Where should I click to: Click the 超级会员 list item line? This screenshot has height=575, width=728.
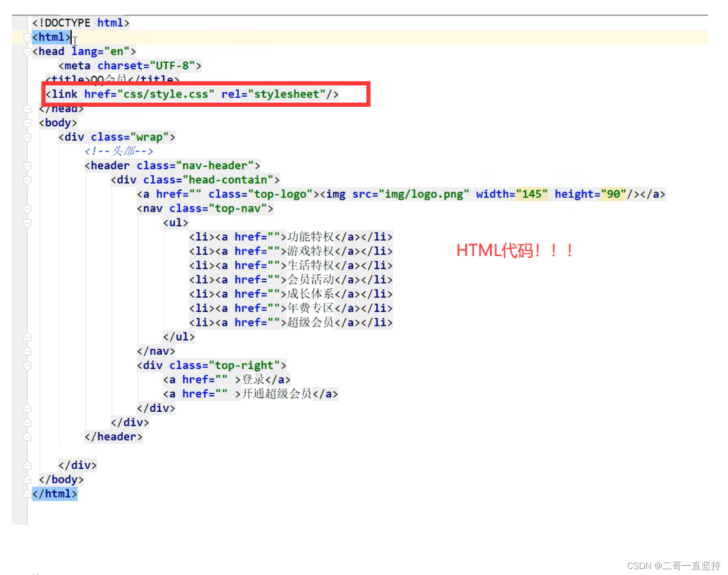coord(290,323)
